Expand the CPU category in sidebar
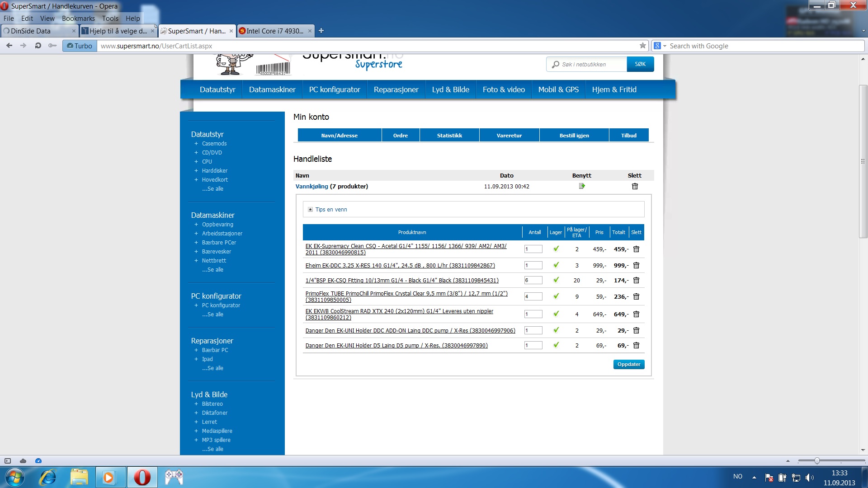Viewport: 868px width, 488px height. (x=196, y=162)
